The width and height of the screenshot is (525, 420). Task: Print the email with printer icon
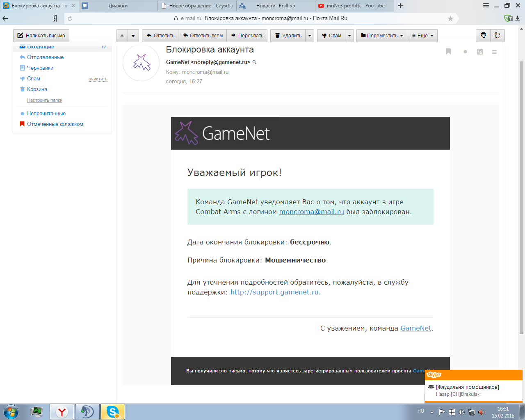483,36
